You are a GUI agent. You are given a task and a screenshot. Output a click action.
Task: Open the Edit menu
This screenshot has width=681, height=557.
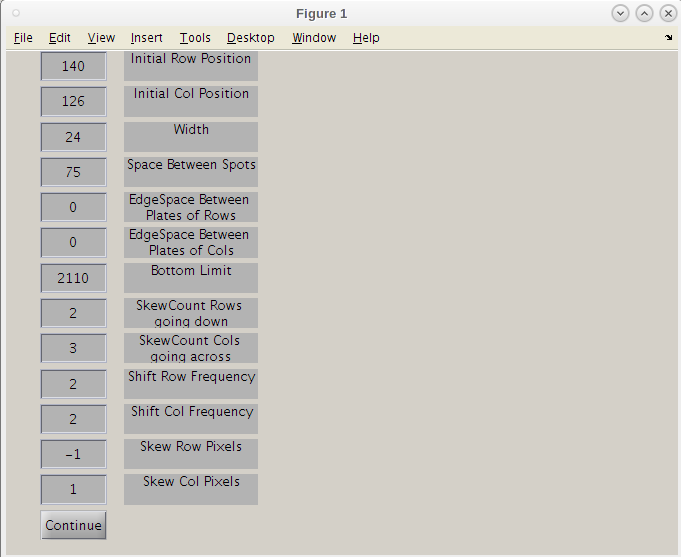tap(60, 38)
